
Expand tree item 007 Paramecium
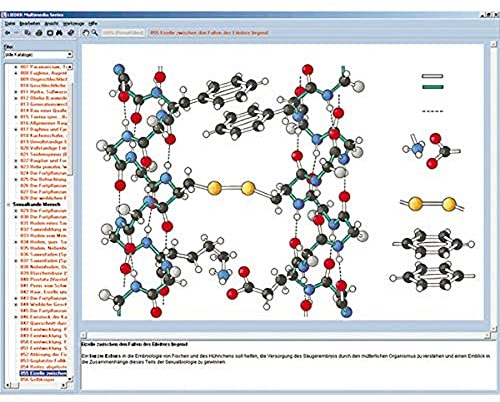pos(16,67)
